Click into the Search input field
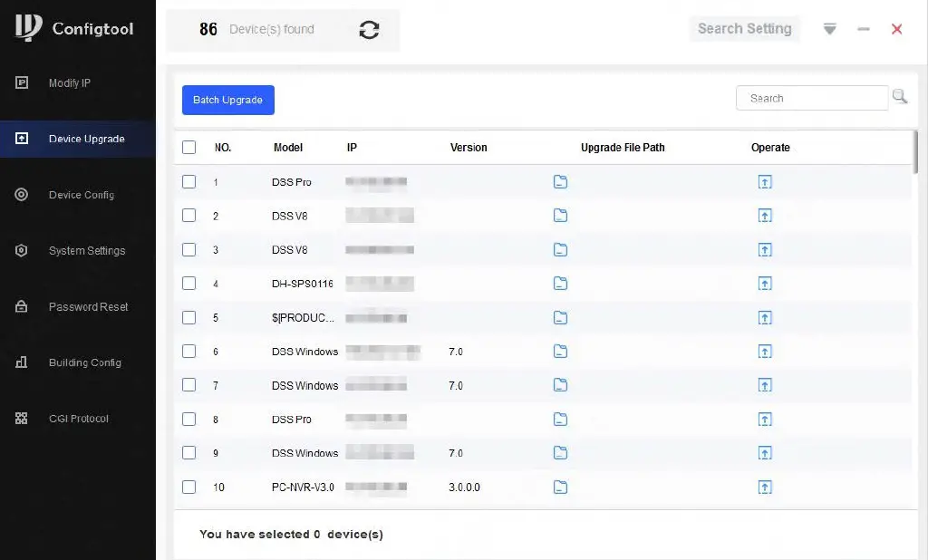This screenshot has width=928, height=560. click(x=812, y=98)
